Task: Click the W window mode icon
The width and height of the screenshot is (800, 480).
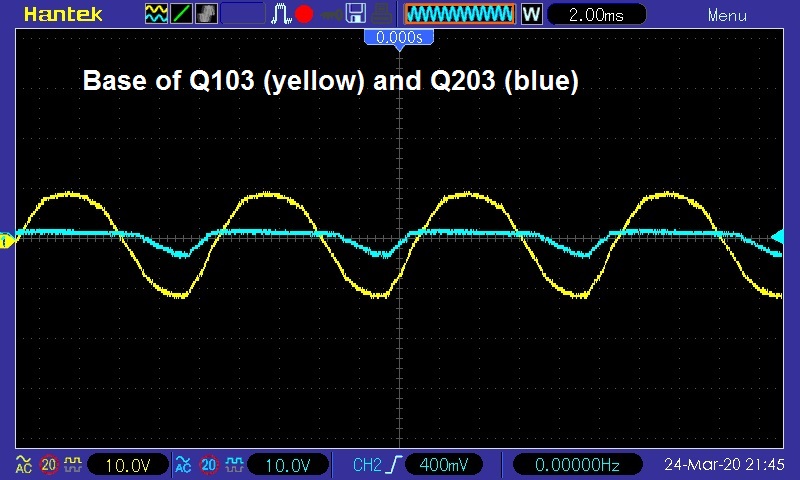Action: (531, 14)
